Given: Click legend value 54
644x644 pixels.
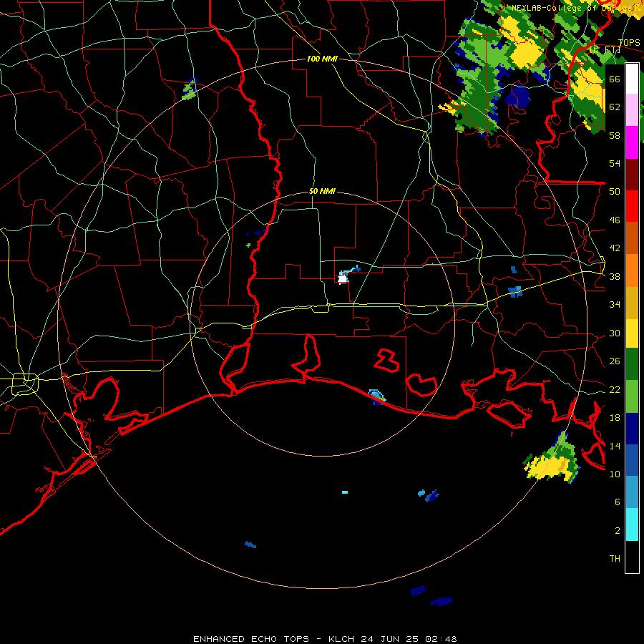Looking at the screenshot, I should tap(615, 163).
